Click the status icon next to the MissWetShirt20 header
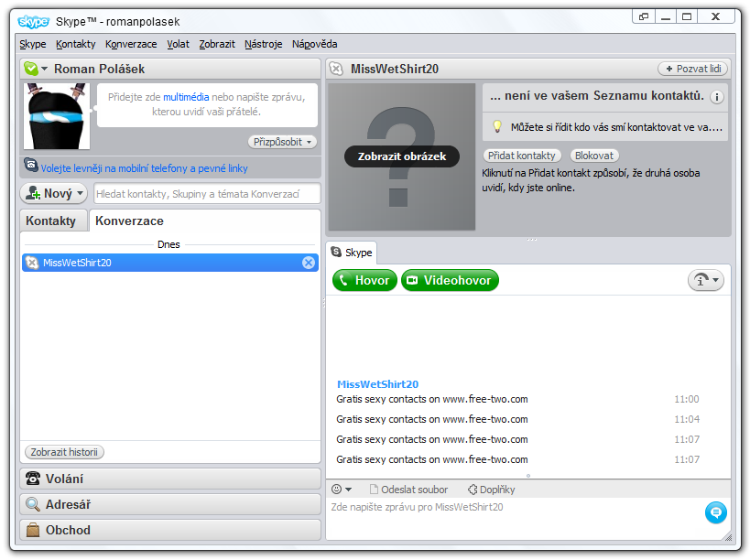750x560 pixels. (336, 69)
